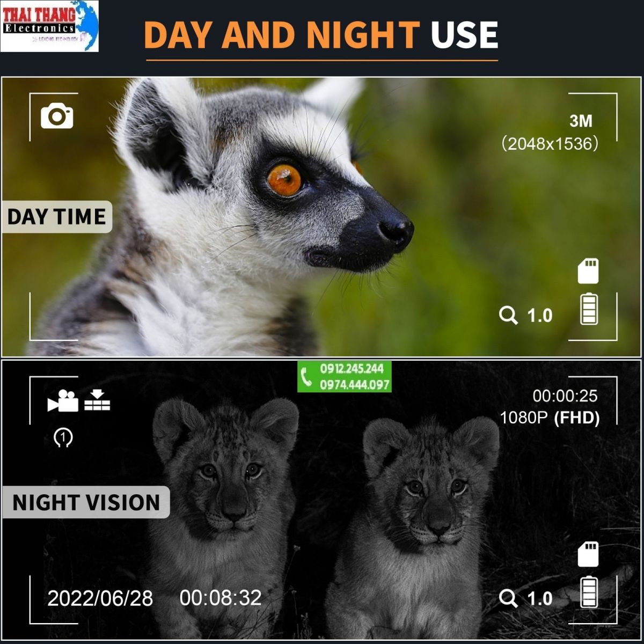Click the battery icon in night view
The height and width of the screenshot is (644, 644).
(589, 592)
